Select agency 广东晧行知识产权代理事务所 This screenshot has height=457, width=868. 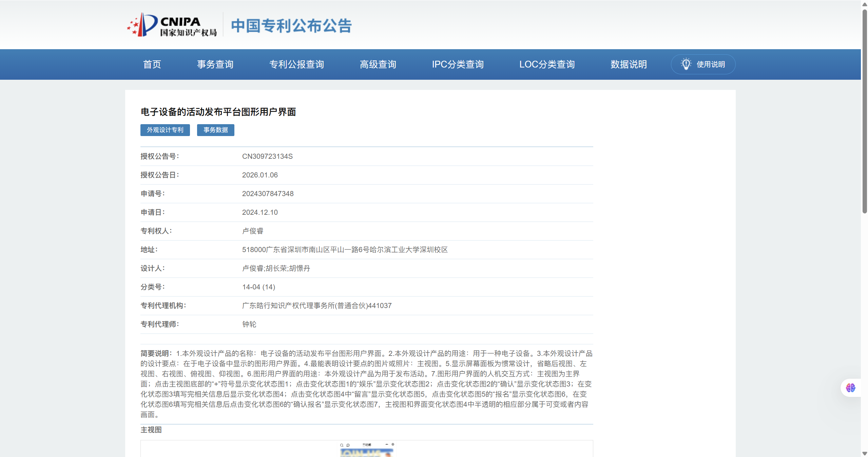(288, 306)
